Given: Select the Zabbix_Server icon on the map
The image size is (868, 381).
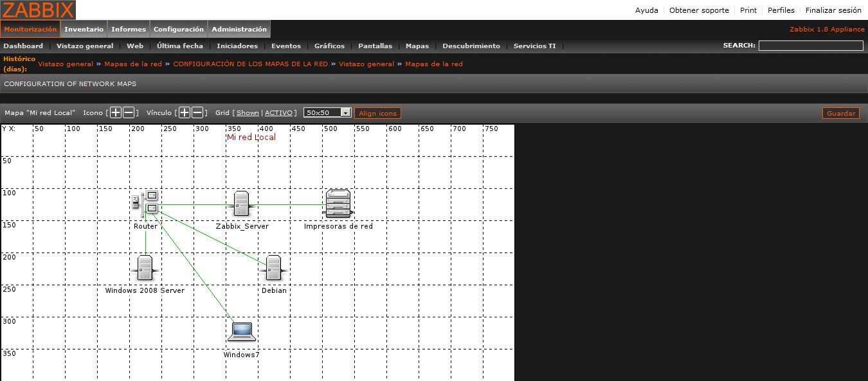Looking at the screenshot, I should click(x=242, y=204).
